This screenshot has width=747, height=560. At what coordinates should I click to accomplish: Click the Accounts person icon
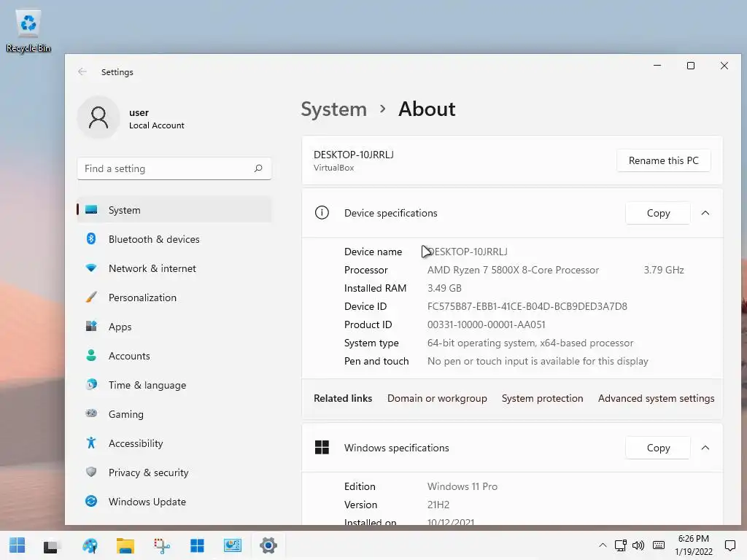(x=91, y=356)
